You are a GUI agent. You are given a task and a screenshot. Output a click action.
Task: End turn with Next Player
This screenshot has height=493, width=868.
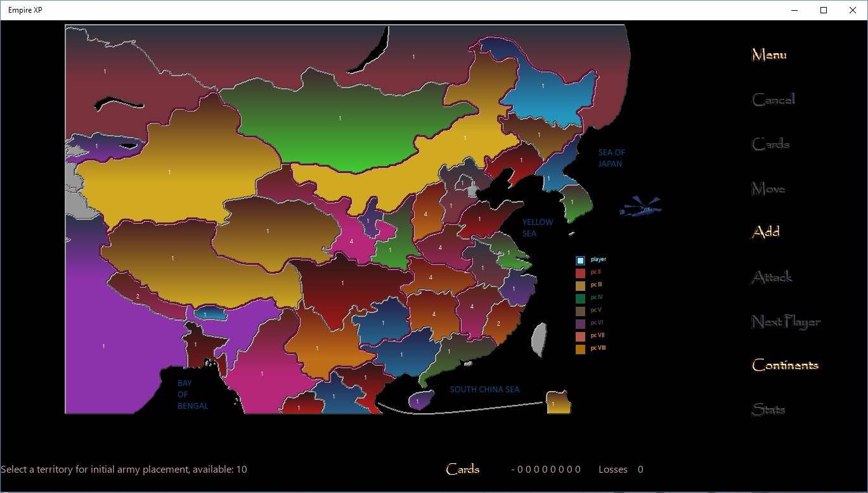pos(786,322)
